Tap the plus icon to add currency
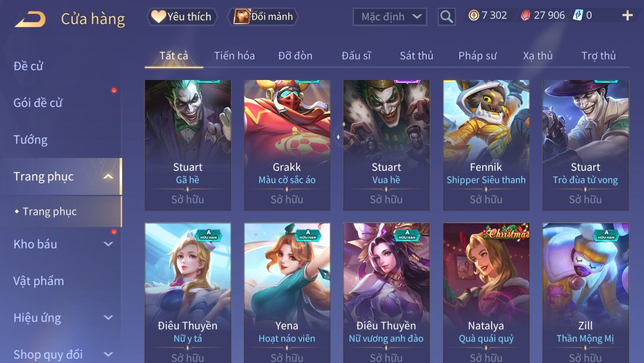The image size is (644, 363). (x=627, y=15)
